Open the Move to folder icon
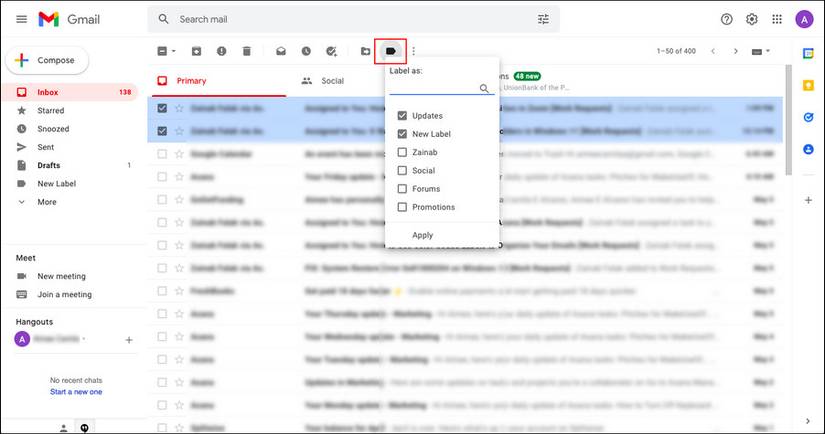 [365, 51]
